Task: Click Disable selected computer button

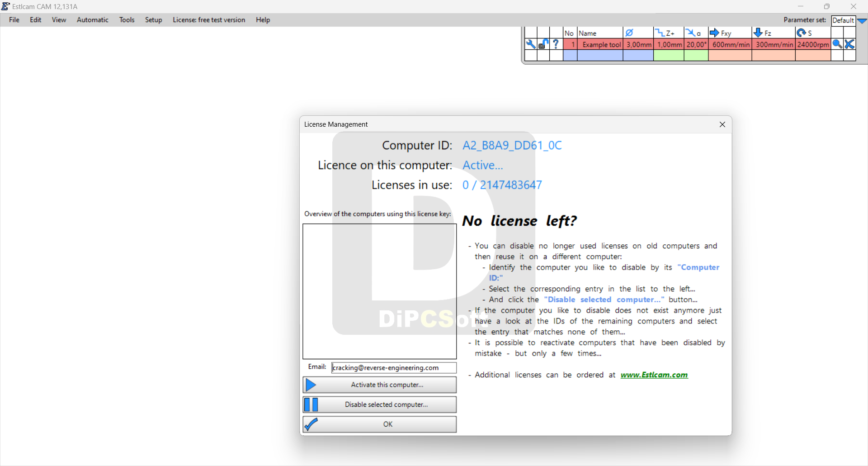Action: [x=380, y=404]
